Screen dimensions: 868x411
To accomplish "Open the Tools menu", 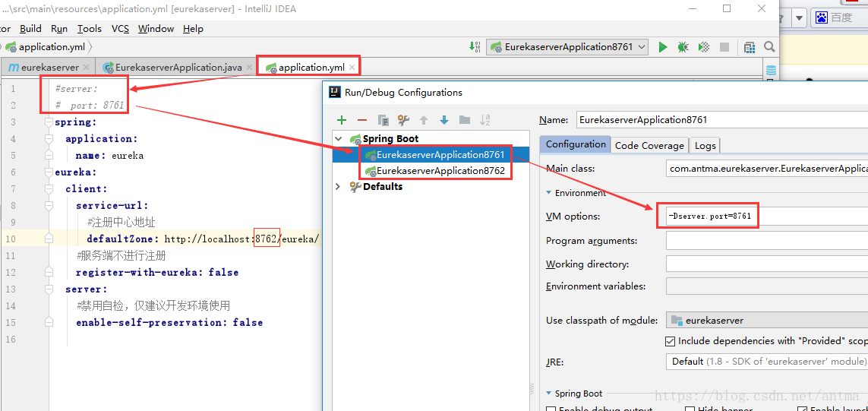I will pyautogui.click(x=90, y=29).
